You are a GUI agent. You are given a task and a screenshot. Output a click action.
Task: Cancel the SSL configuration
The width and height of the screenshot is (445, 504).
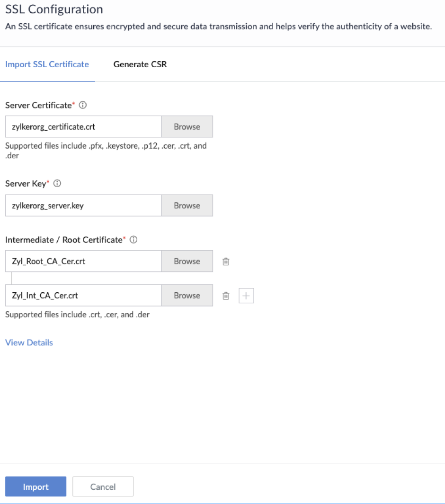[x=103, y=486]
